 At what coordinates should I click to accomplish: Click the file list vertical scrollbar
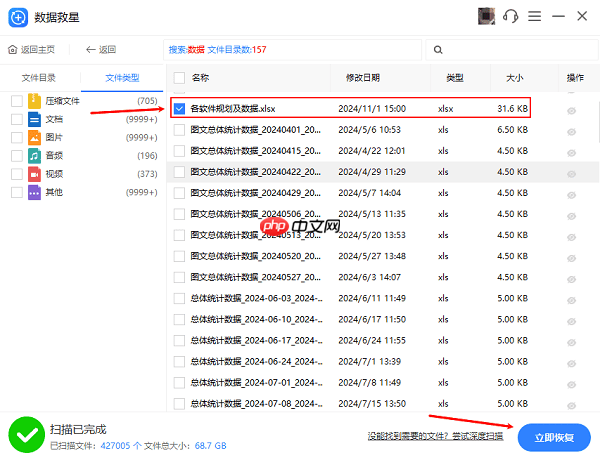click(x=598, y=122)
